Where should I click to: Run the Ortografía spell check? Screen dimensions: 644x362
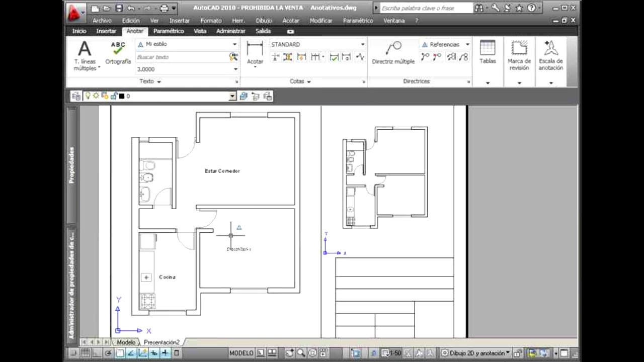pos(118,53)
